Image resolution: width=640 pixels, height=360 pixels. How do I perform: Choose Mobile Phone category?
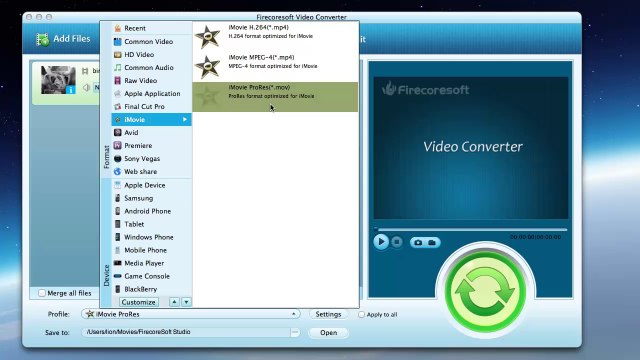click(x=151, y=250)
